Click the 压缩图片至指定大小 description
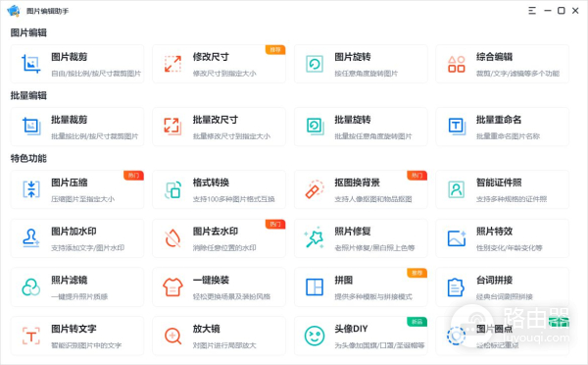588x365 pixels. coord(83,199)
